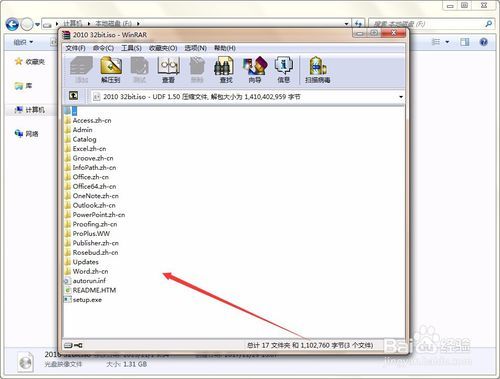
Task: Click the Test archive toolbar icon
Action: click(139, 69)
